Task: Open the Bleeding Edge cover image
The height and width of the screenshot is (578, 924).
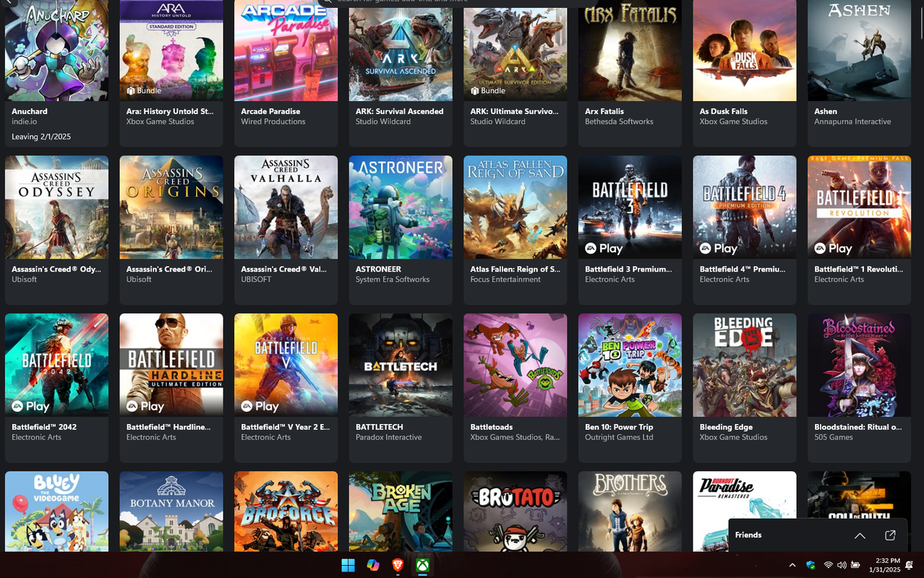Action: pos(745,365)
